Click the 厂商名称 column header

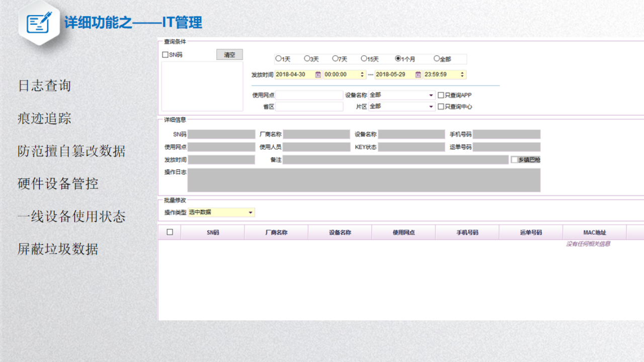point(276,233)
